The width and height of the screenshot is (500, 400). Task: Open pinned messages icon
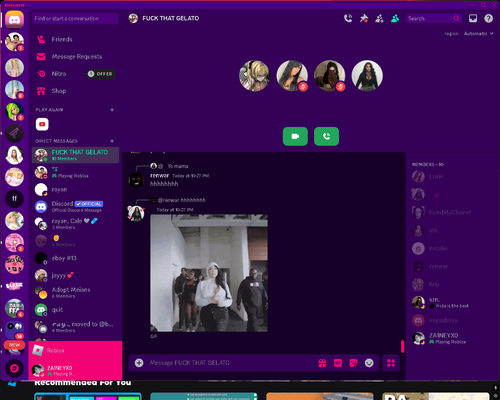pos(364,18)
